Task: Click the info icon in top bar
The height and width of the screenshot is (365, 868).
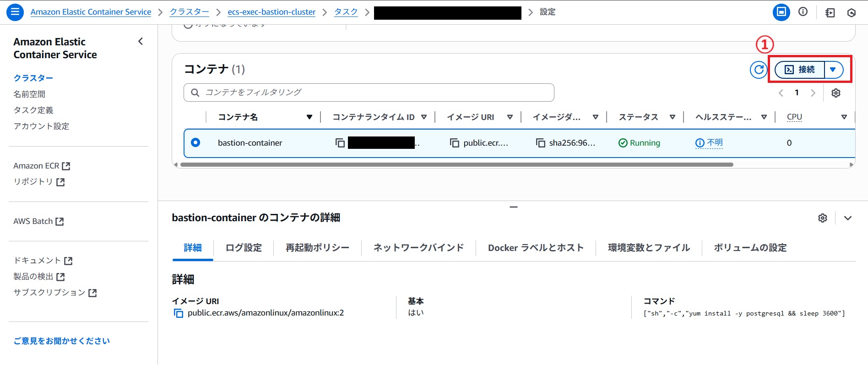Action: click(803, 12)
